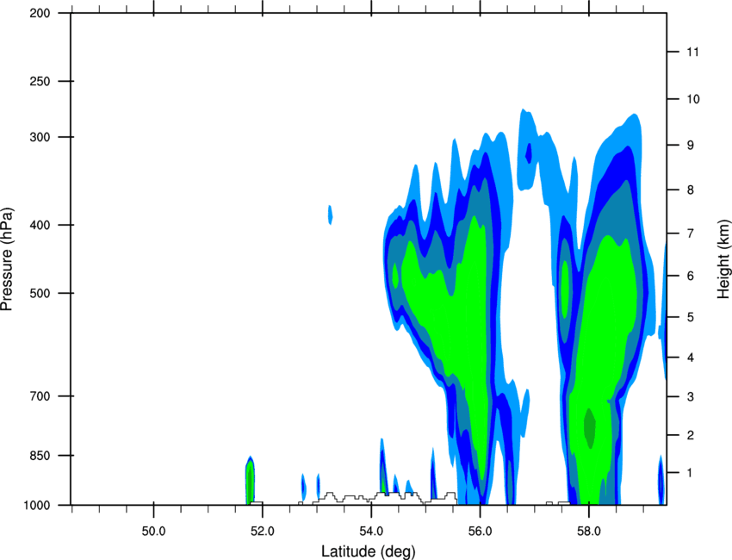Click the 50.0 latitude label
This screenshot has height=560, width=732.
tap(153, 532)
